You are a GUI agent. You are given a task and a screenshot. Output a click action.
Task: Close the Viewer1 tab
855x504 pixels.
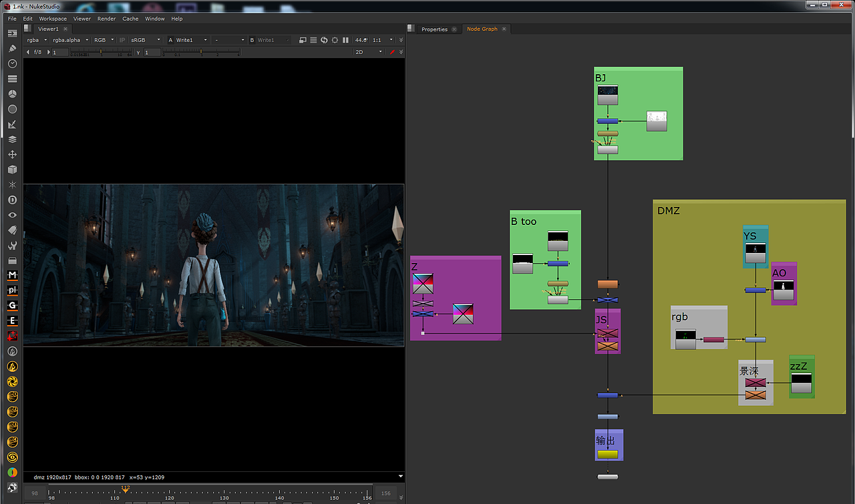(65, 29)
